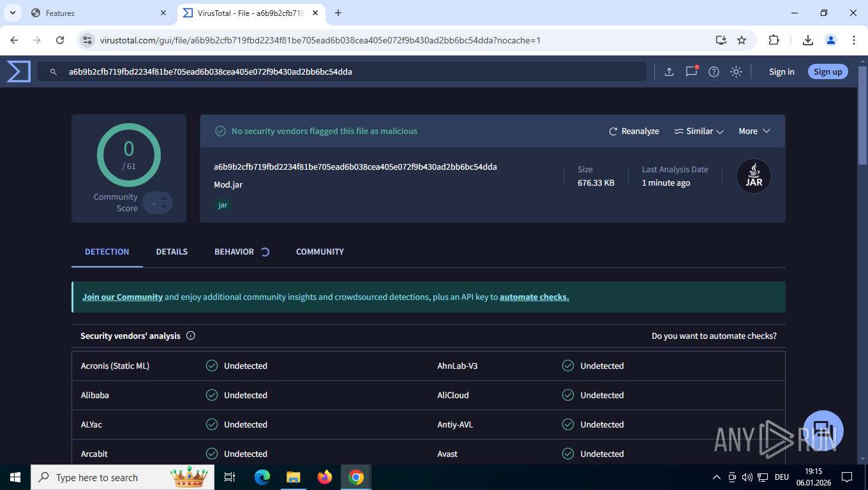Open the downloads icon in Chrome

coord(808,40)
